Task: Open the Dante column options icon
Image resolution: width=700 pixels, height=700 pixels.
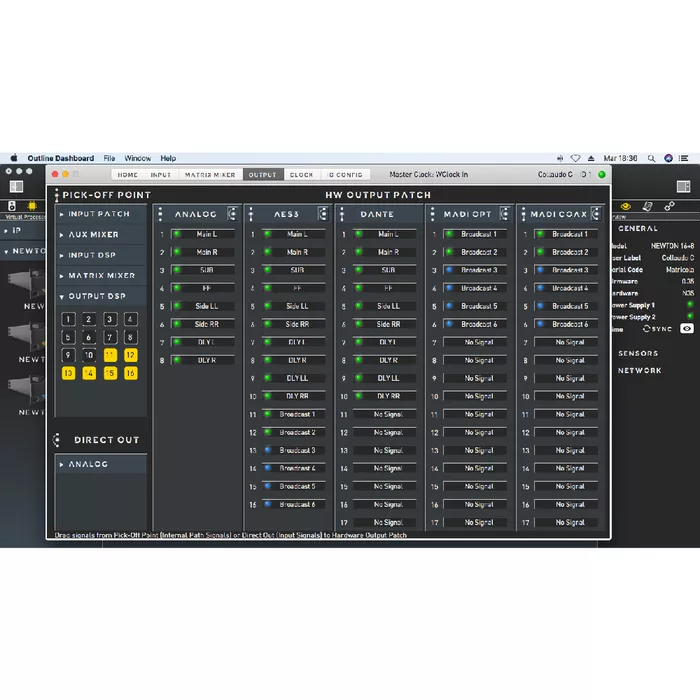Action: coord(342,214)
